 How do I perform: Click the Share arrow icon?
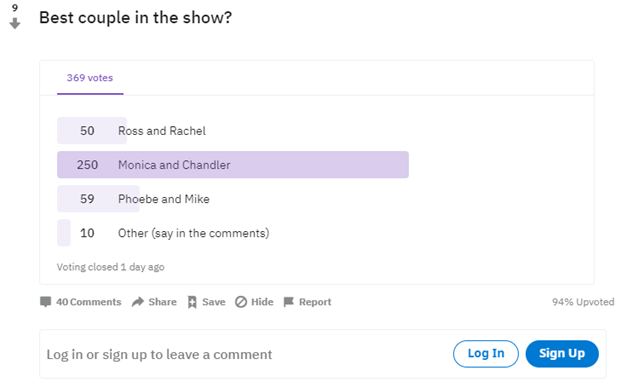click(138, 302)
